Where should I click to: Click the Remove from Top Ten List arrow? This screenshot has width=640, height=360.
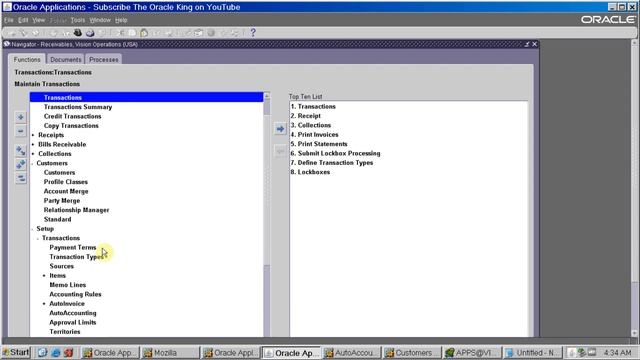[x=280, y=151]
